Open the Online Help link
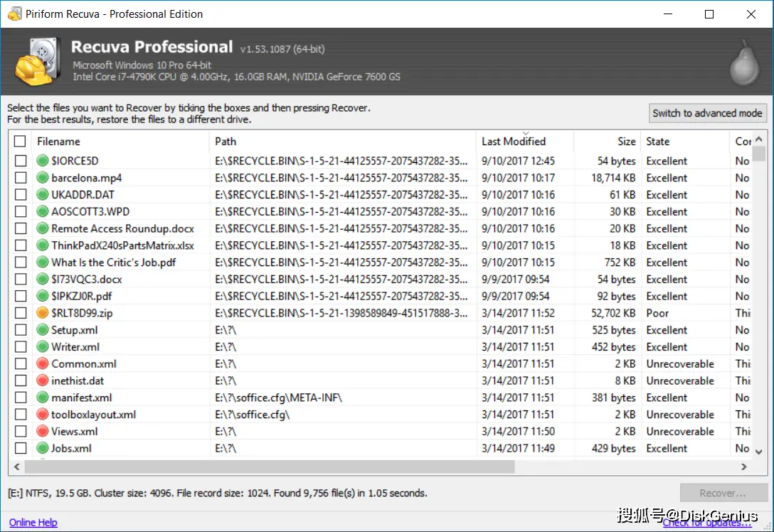The image size is (774, 532). (x=33, y=522)
